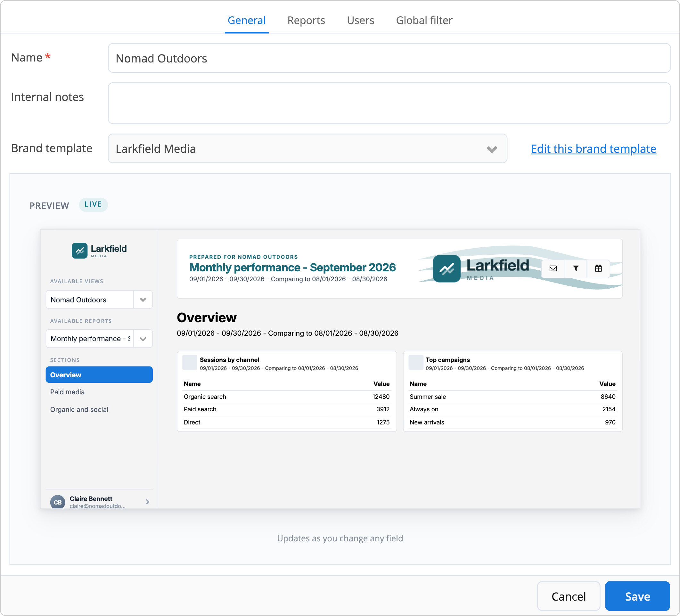Click the Save button

point(637,596)
